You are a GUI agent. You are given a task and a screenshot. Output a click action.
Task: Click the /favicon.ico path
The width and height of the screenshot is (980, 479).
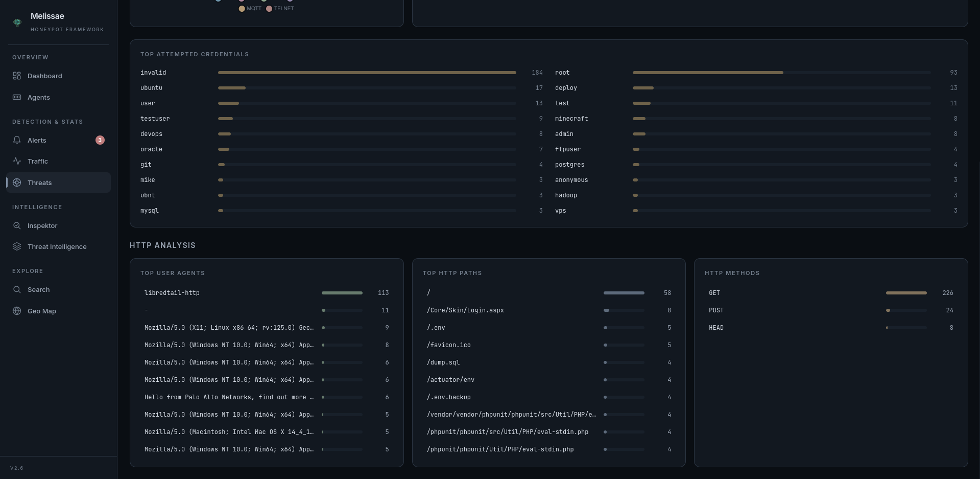pos(449,345)
